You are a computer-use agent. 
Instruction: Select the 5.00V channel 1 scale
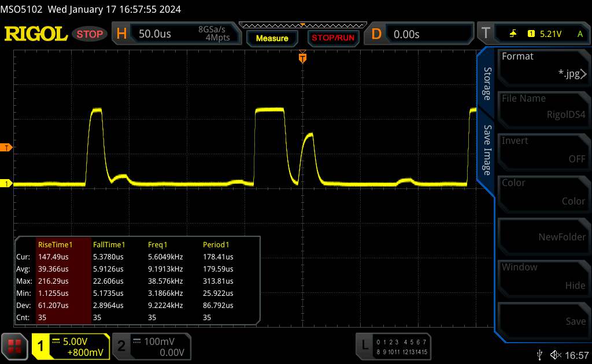(75, 341)
